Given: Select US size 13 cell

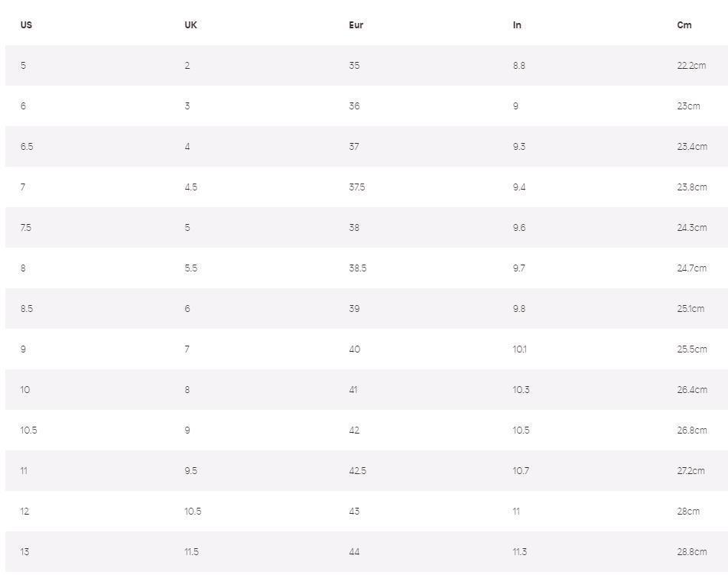Looking at the screenshot, I should coord(24,552).
